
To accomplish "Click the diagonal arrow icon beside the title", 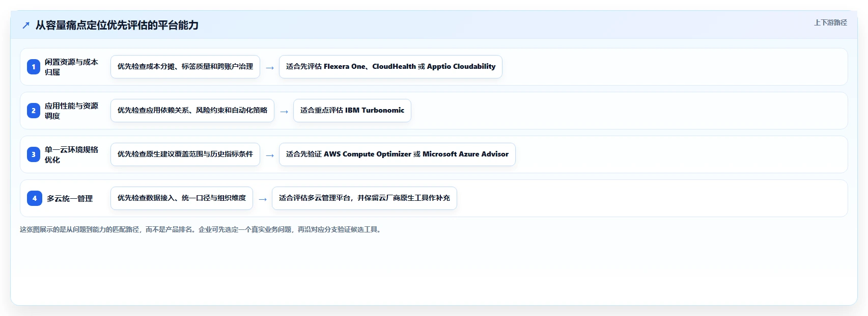I will pyautogui.click(x=26, y=25).
